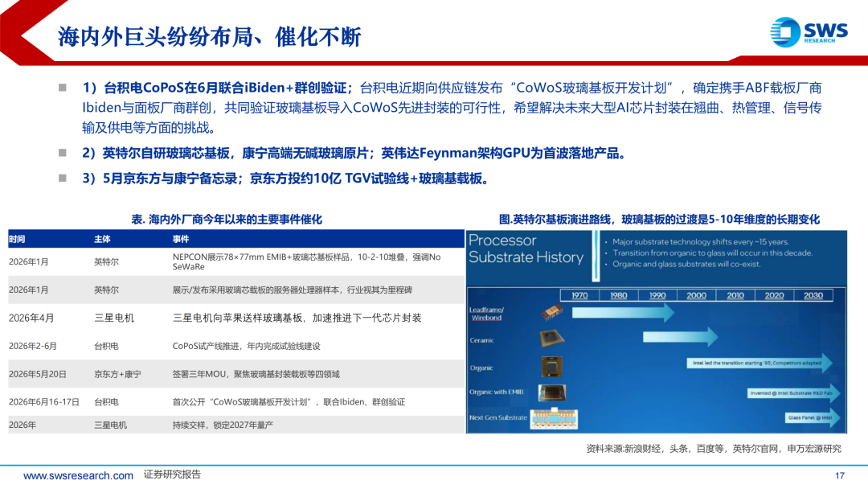Click the Next Gen Substrate row label
The width and height of the screenshot is (868, 489).
(498, 417)
